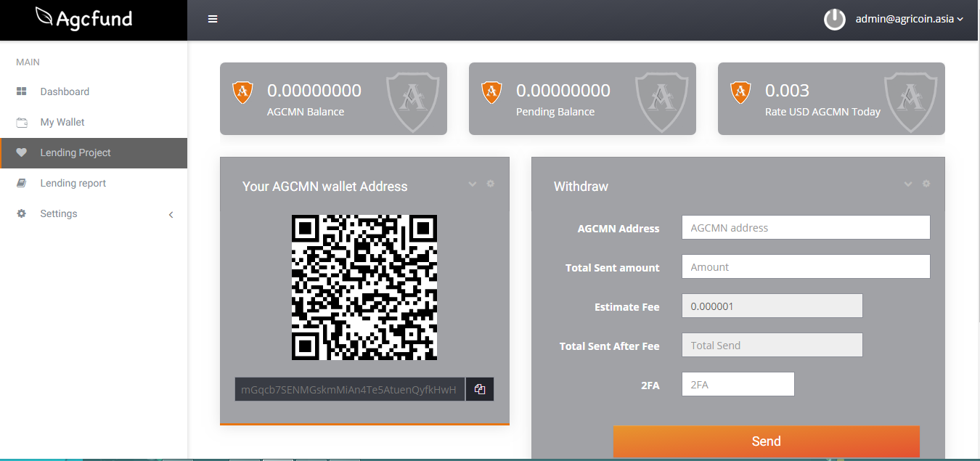Select Lending Project in sidebar
Viewport: 980px width, 461px height.
(x=94, y=152)
